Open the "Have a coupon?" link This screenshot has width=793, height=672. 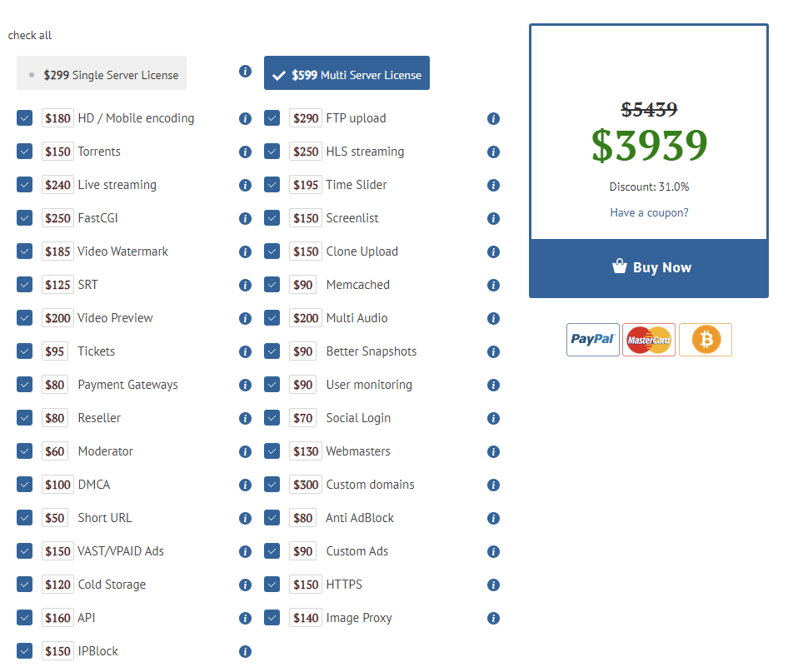pos(649,212)
